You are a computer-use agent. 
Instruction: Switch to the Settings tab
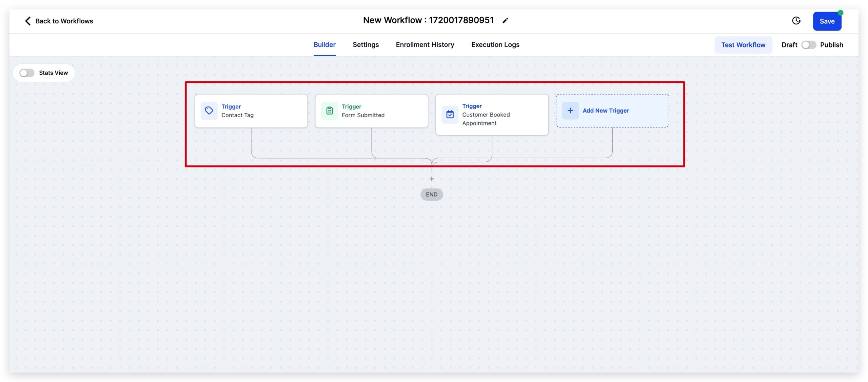point(366,44)
